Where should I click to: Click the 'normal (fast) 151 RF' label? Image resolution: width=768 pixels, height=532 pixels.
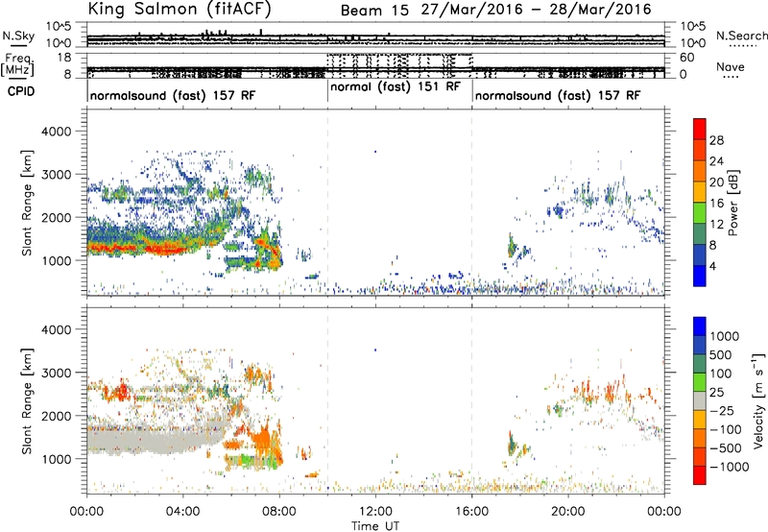(x=396, y=87)
